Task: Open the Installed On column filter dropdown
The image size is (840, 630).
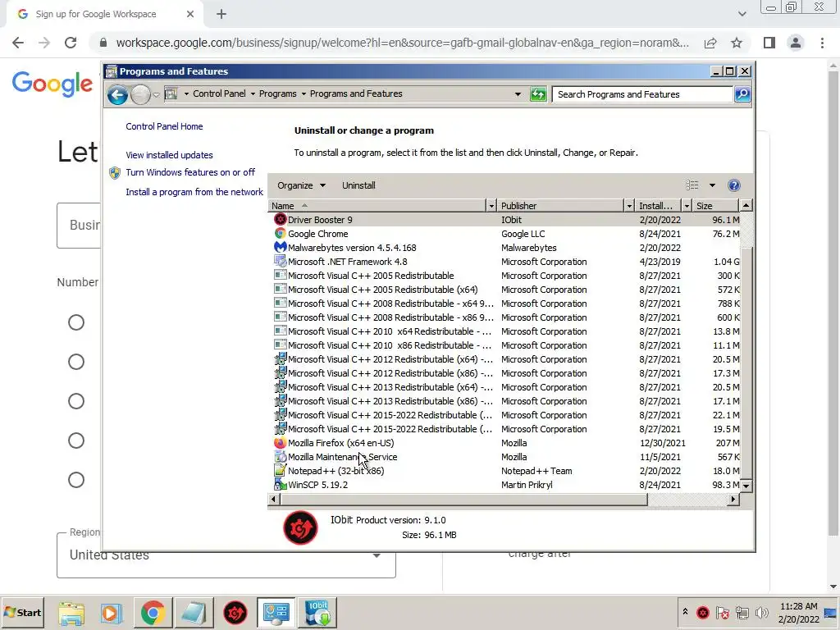Action: click(687, 206)
